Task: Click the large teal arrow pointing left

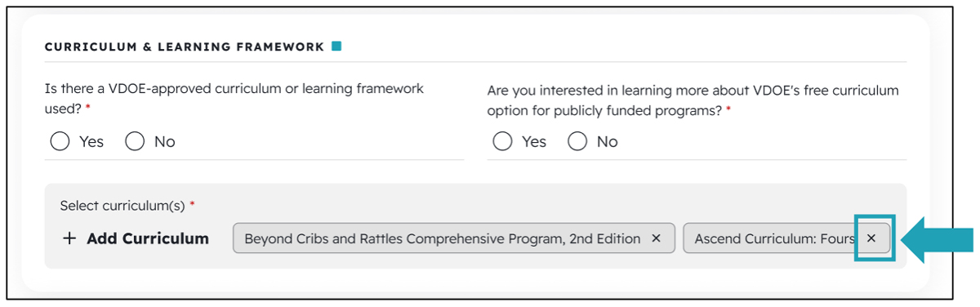Action: pos(938,239)
